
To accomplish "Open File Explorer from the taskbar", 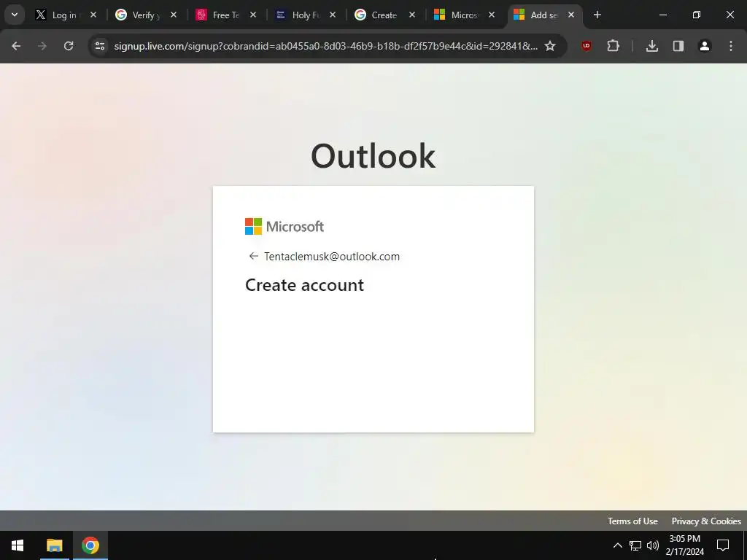I will tap(54, 545).
